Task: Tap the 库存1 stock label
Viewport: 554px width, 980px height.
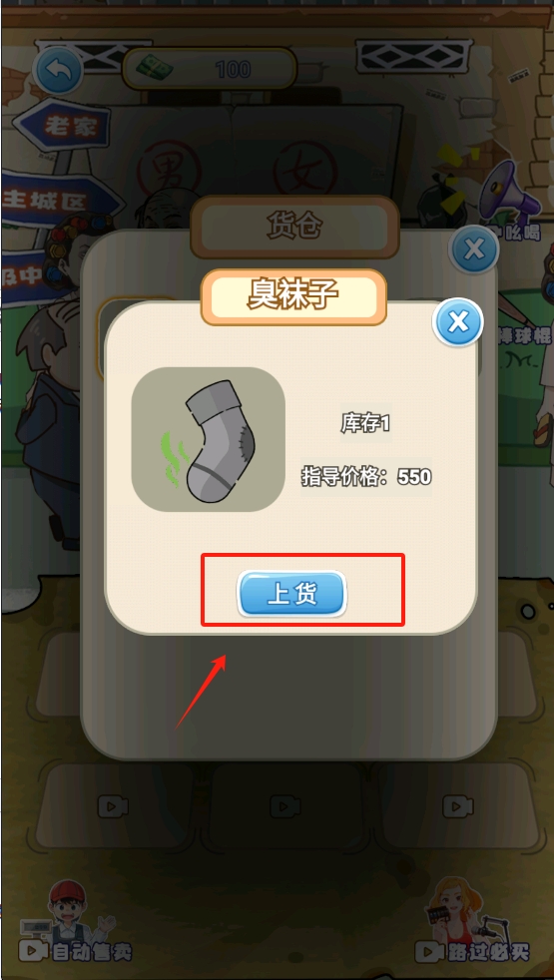Action: click(x=365, y=424)
